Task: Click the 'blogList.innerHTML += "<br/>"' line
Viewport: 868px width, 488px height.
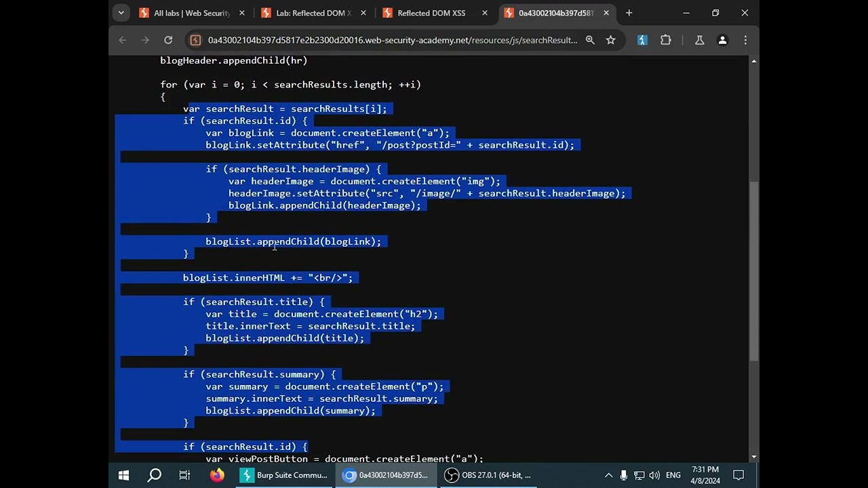Action: coord(268,278)
